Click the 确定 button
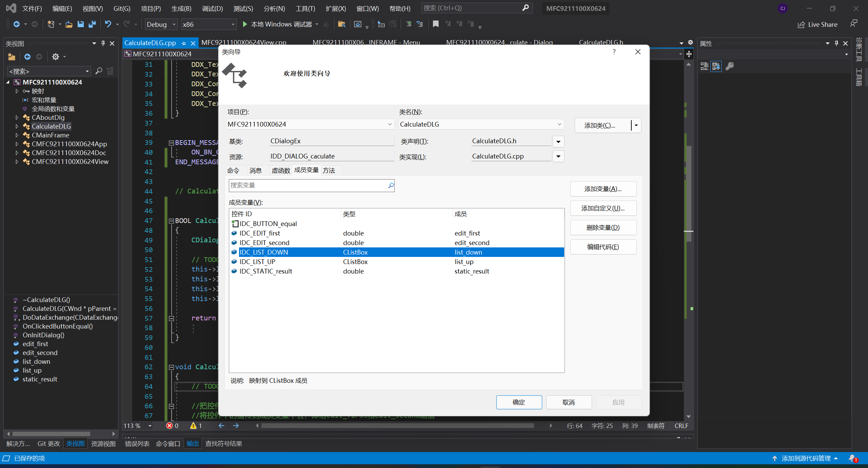The width and height of the screenshot is (868, 468). click(x=519, y=402)
